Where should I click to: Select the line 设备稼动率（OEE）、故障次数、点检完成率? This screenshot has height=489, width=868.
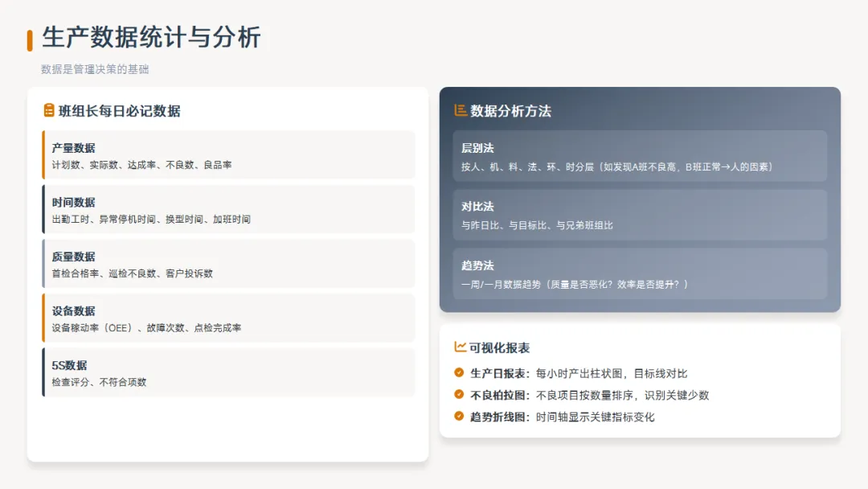pyautogui.click(x=147, y=328)
